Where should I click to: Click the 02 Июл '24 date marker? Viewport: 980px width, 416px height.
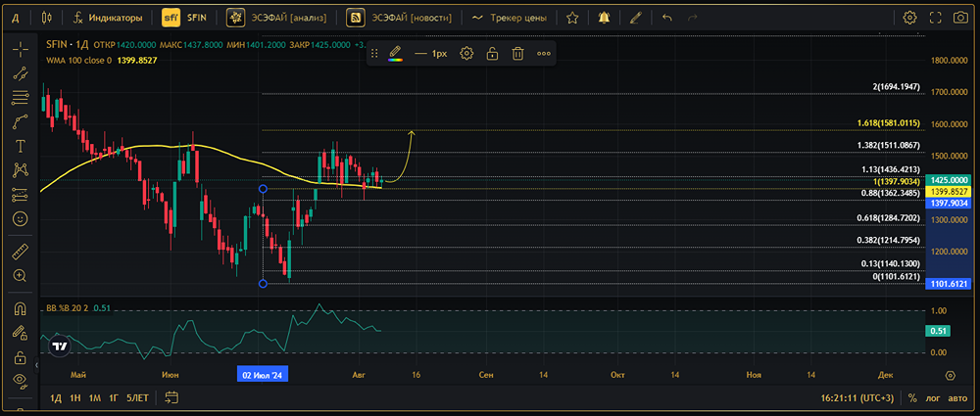[x=263, y=375]
